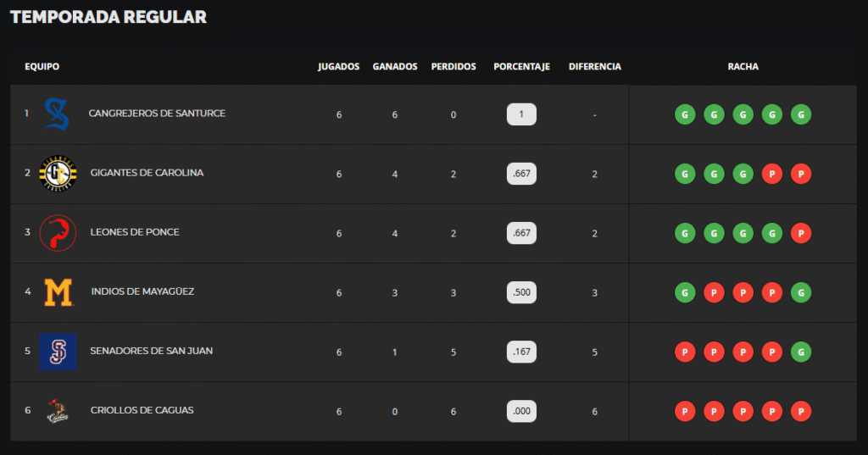Click the Cangrejeros de Santurce team logo
Screen dimensions: 868x455
pos(58,114)
